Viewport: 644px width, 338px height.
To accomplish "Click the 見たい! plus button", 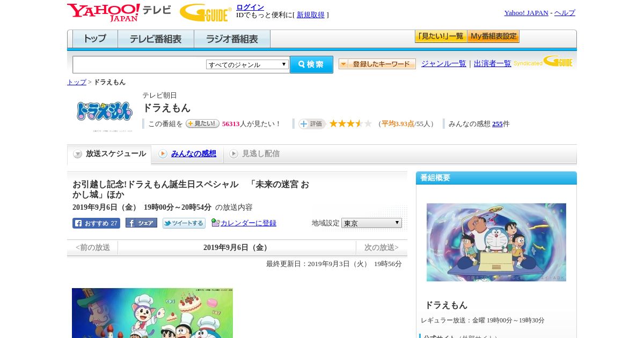I will (202, 123).
